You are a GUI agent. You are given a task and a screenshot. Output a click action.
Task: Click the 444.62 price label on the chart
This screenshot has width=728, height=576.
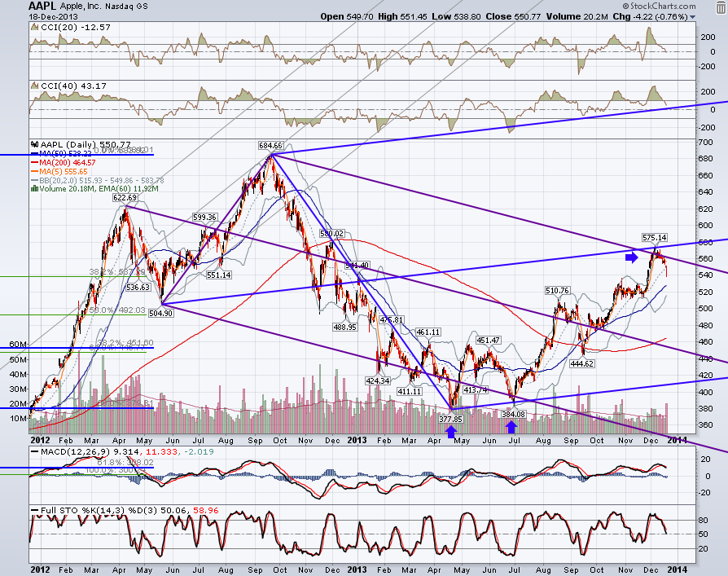(582, 363)
